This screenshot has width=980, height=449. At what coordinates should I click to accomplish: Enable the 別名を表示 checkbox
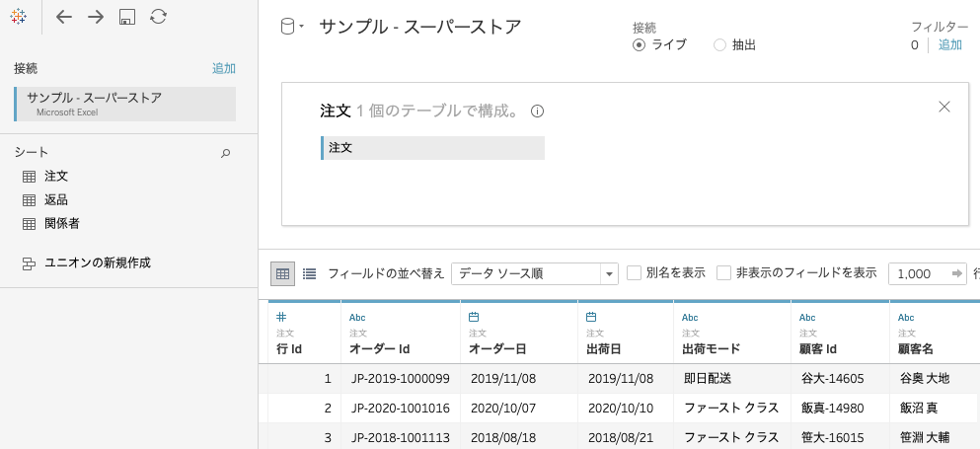click(x=634, y=273)
